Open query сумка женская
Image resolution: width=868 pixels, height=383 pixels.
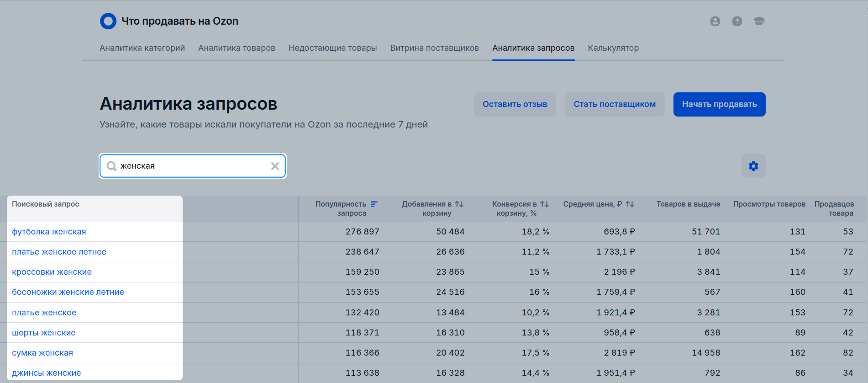pyautogui.click(x=42, y=353)
